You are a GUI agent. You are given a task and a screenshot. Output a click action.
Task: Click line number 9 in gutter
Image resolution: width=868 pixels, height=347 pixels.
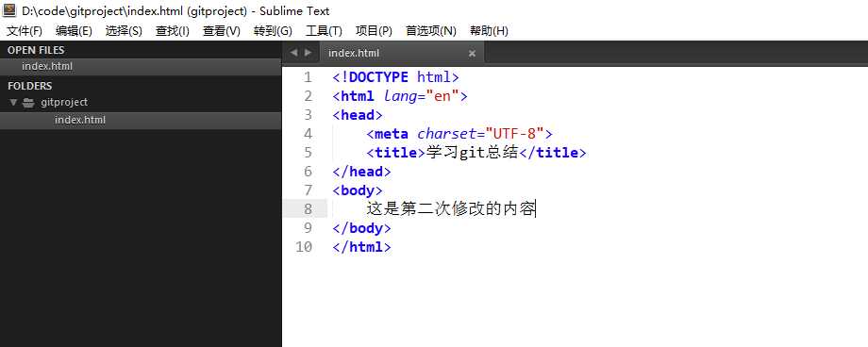click(x=308, y=228)
